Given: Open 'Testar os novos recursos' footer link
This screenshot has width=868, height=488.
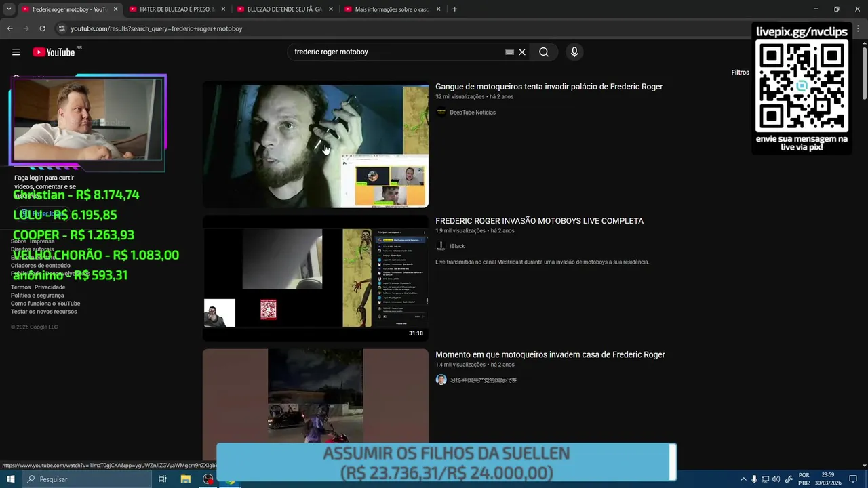Looking at the screenshot, I should pyautogui.click(x=44, y=312).
